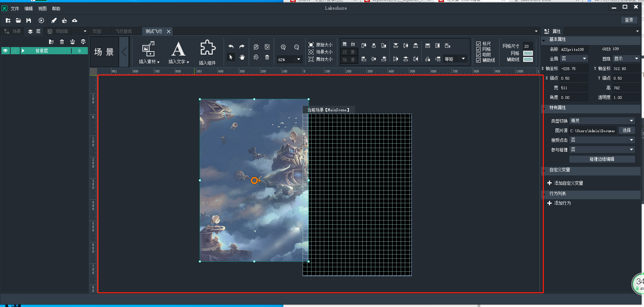Switch to the 欢迎 tab
The height and width of the screenshot is (307, 644).
pyautogui.click(x=97, y=31)
